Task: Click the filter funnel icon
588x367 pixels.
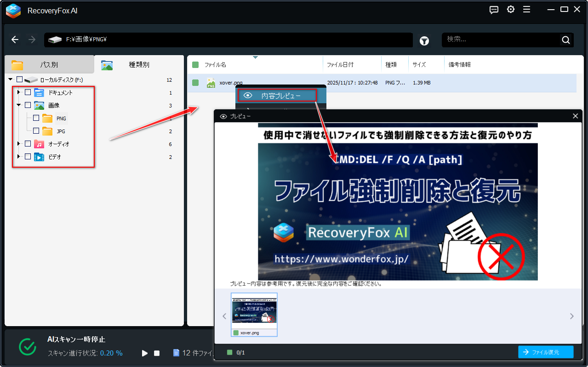Action: pos(424,41)
